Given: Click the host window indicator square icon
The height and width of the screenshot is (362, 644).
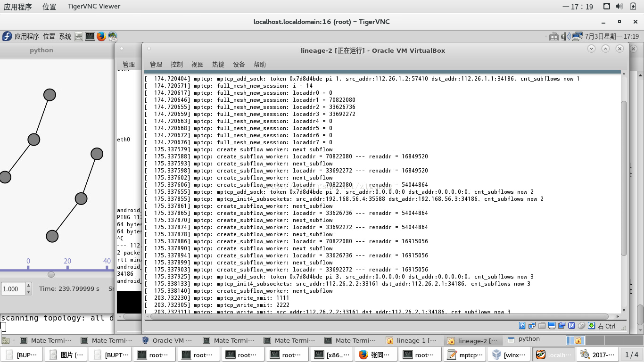Looking at the screenshot, I should point(607,6).
